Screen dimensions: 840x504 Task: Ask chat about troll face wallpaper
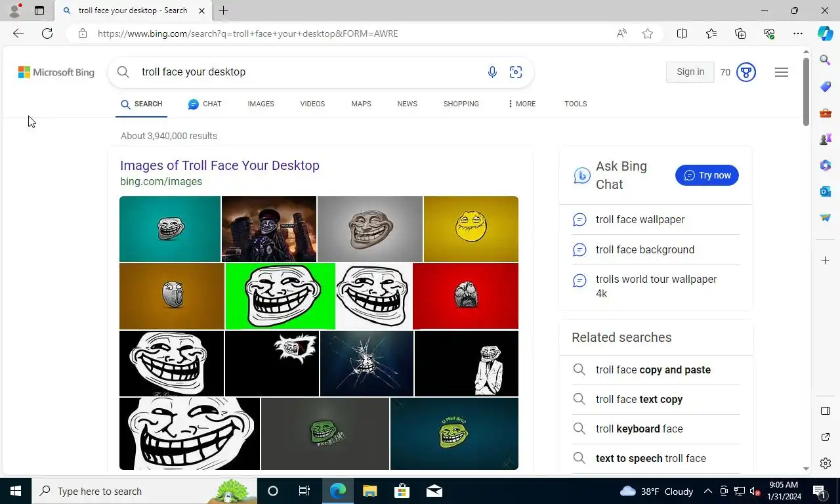tap(640, 220)
